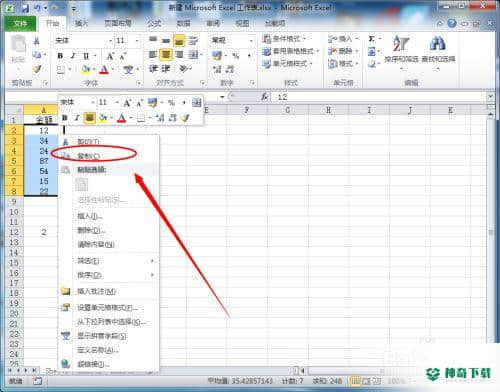The width and height of the screenshot is (500, 392).
Task: Open Find & Select binoculars icon
Action: [x=438, y=44]
